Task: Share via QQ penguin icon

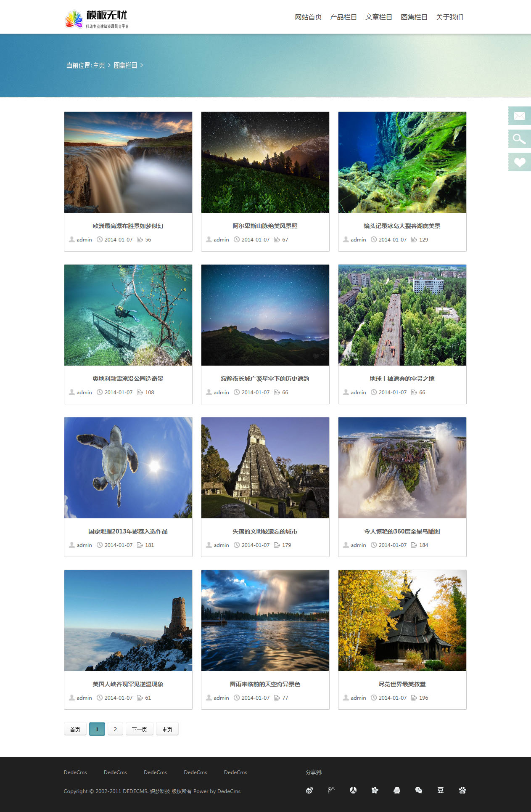Action: click(397, 790)
